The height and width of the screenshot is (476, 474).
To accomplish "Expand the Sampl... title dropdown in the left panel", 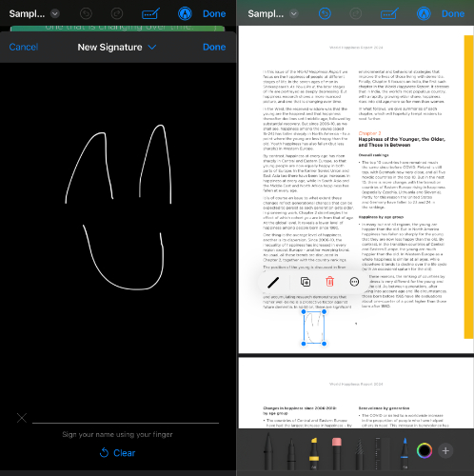I will click(x=55, y=13).
